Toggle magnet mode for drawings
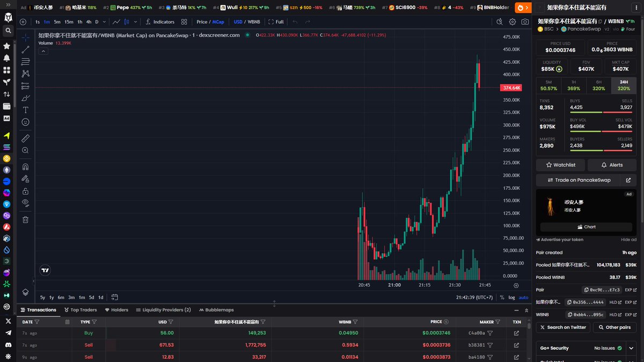This screenshot has height=362, width=644. [x=25, y=167]
